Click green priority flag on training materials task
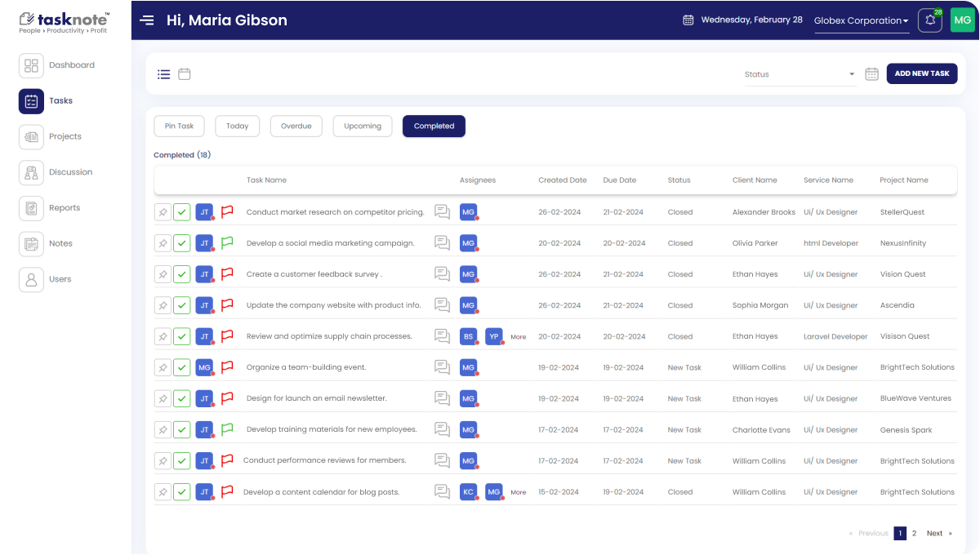 [x=227, y=429]
